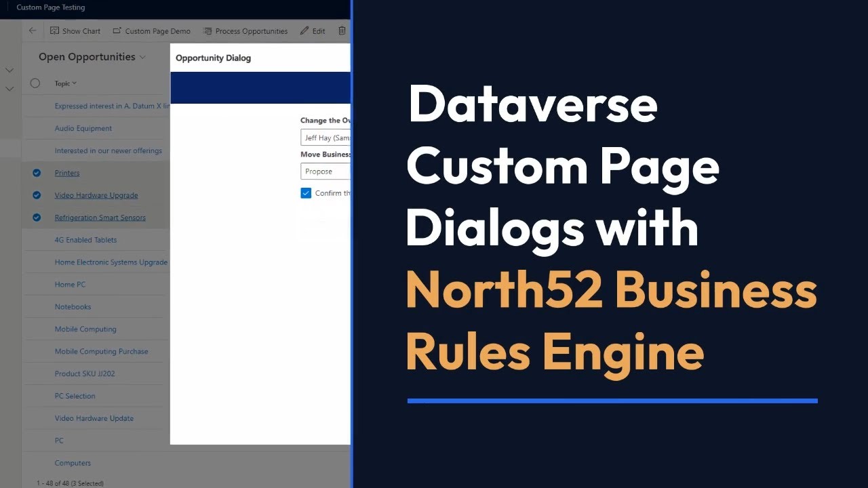Viewport: 868px width, 488px height.
Task: Open the Mobile Computing opportunity row
Action: [85, 329]
